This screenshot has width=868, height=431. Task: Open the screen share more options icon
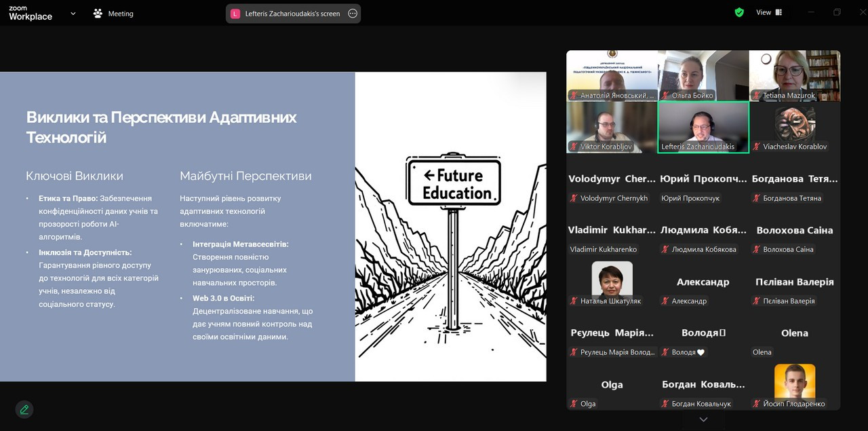click(x=353, y=14)
